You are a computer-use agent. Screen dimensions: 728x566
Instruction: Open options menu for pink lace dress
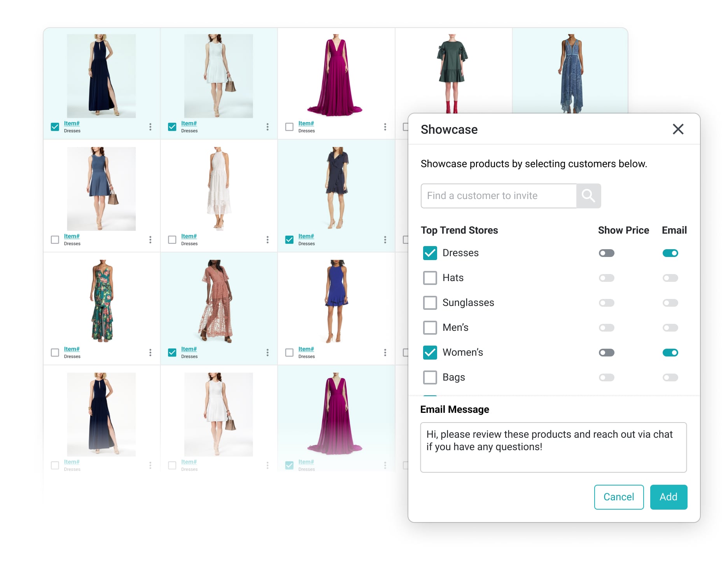[268, 353]
